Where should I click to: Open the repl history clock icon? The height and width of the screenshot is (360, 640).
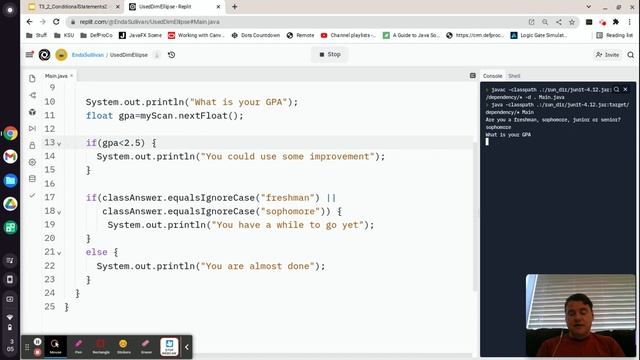point(171,55)
